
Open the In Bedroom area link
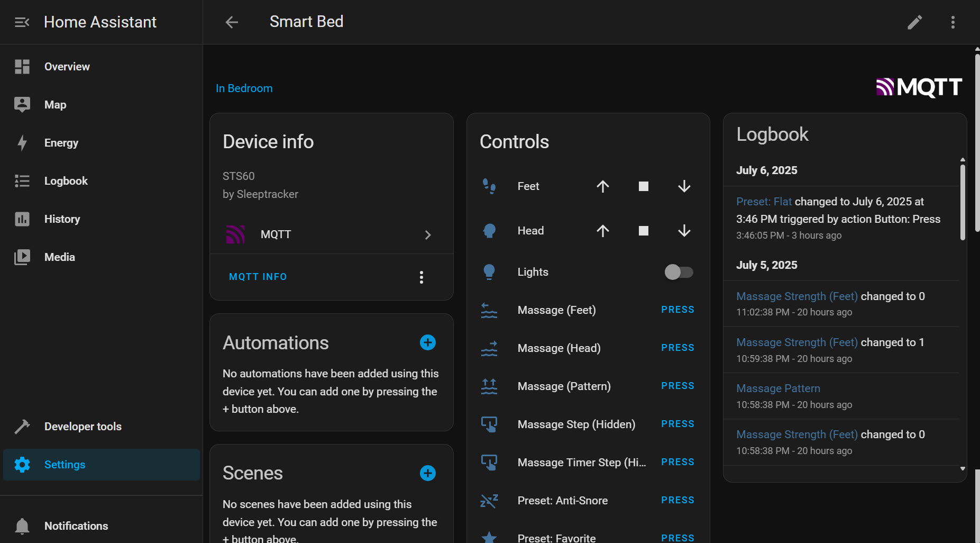point(244,88)
